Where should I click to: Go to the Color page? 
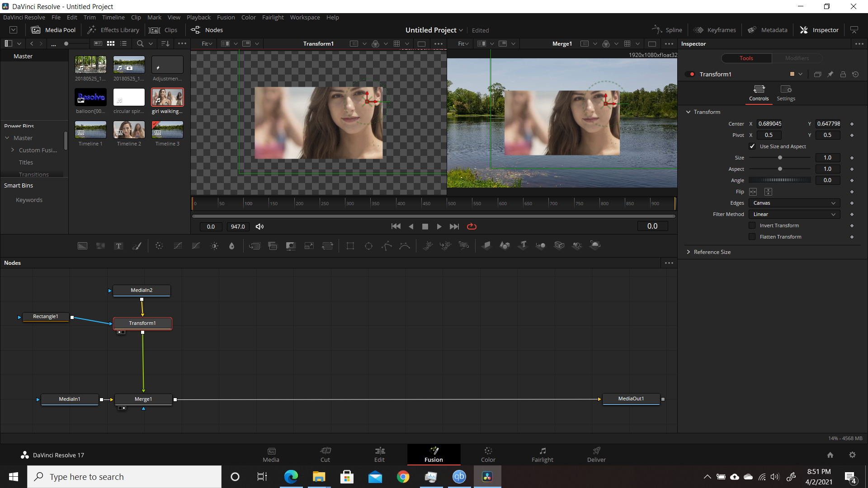click(488, 455)
